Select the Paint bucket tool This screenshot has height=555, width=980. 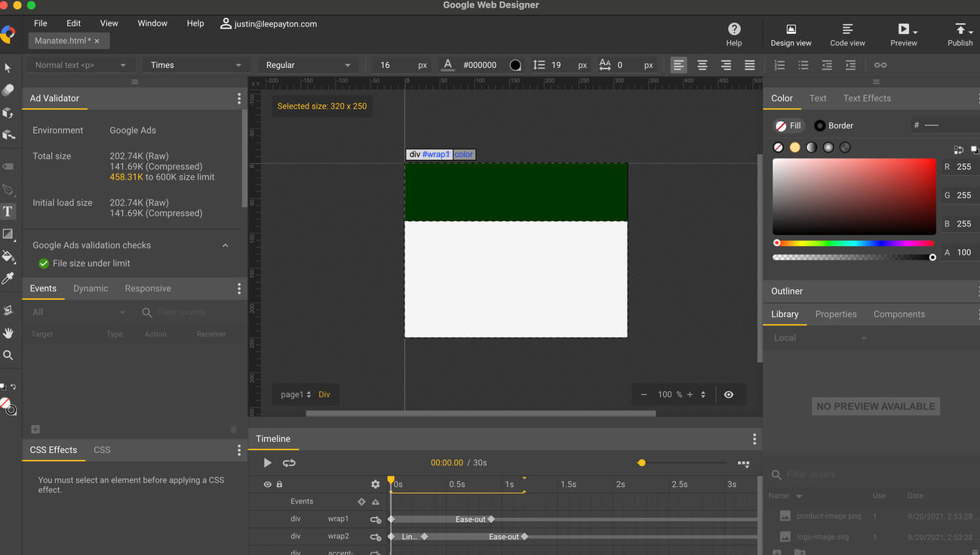tap(8, 257)
